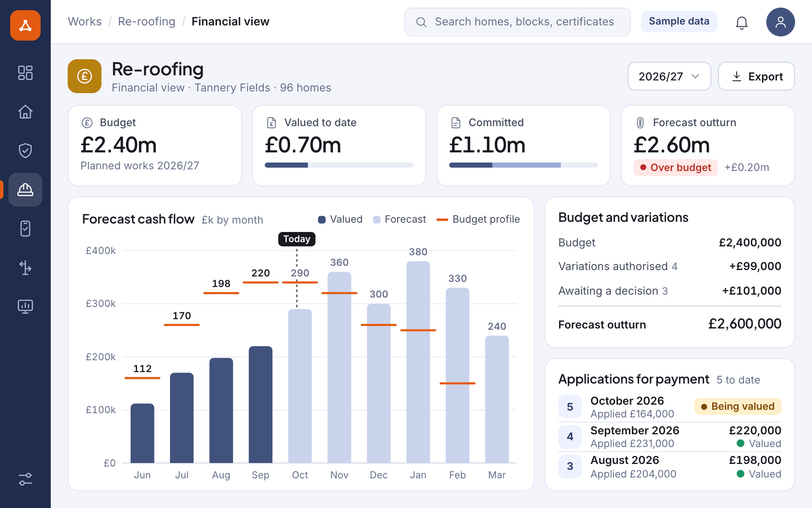Click the gold pound Re-roofing icon
812x508 pixels.
tap(85, 76)
